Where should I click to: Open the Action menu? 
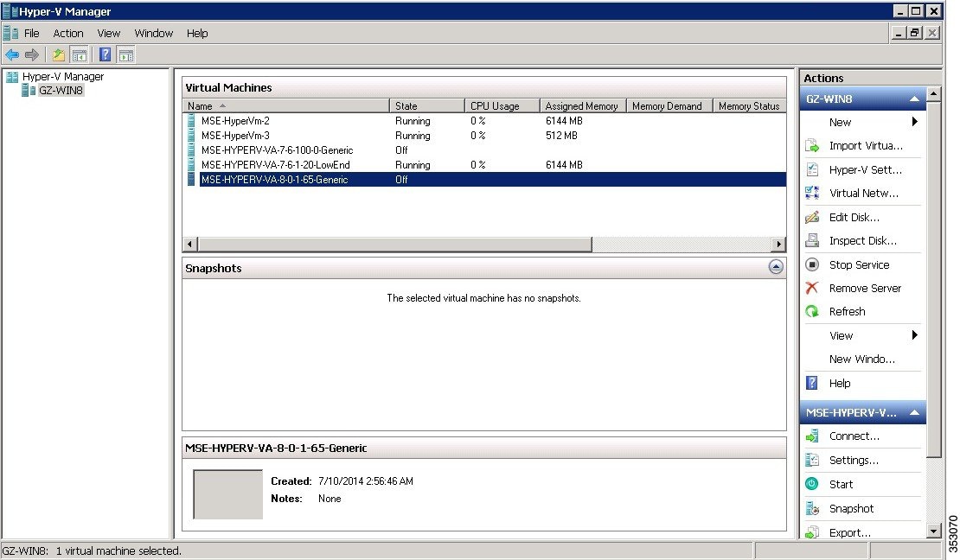pyautogui.click(x=68, y=33)
